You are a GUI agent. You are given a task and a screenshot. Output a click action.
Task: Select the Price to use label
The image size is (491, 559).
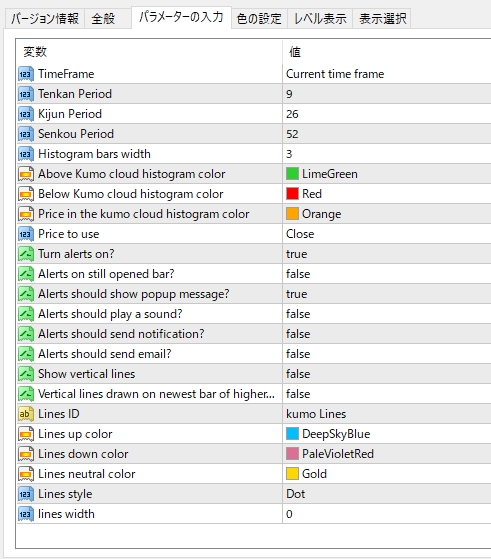pyautogui.click(x=68, y=234)
